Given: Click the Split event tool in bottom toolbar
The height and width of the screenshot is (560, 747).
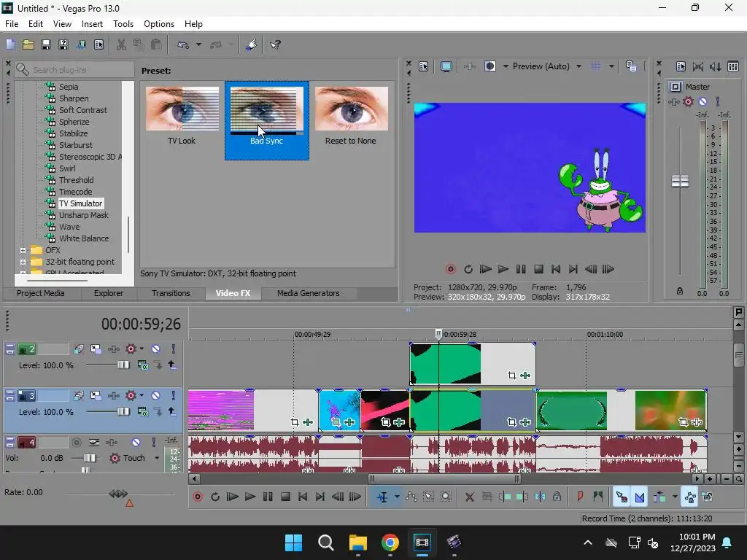Looking at the screenshot, I should (x=540, y=497).
